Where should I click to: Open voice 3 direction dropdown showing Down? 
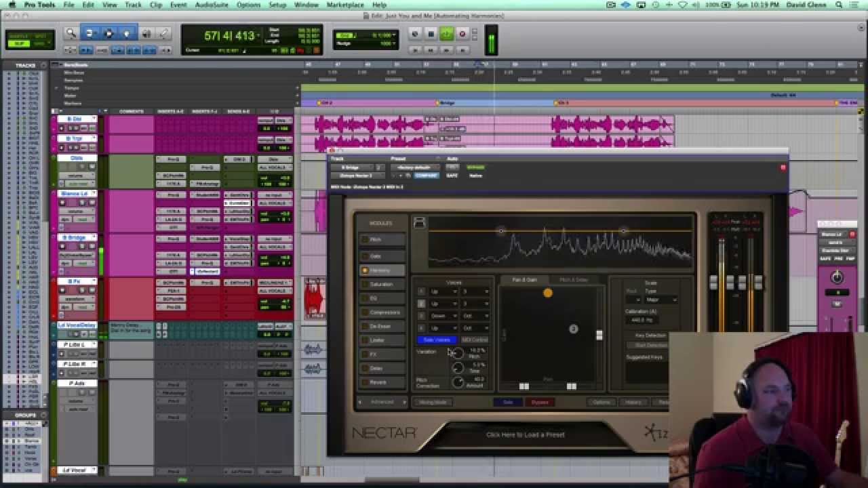[443, 316]
